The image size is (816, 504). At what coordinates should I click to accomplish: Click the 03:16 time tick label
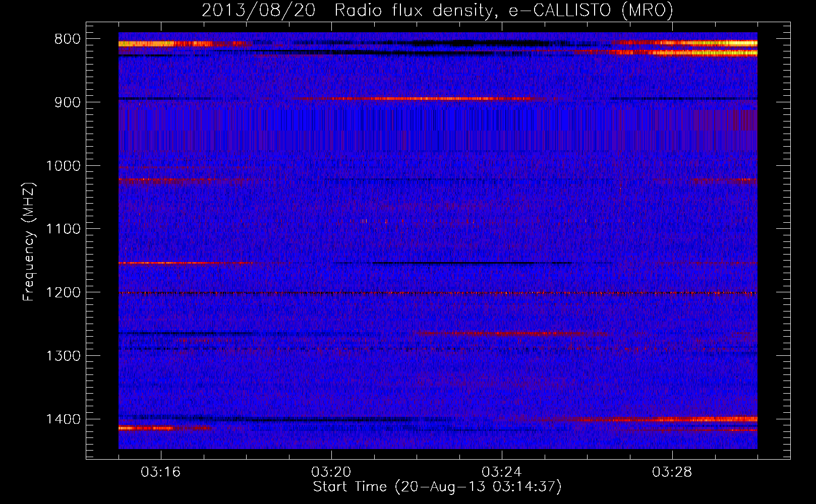tap(160, 472)
